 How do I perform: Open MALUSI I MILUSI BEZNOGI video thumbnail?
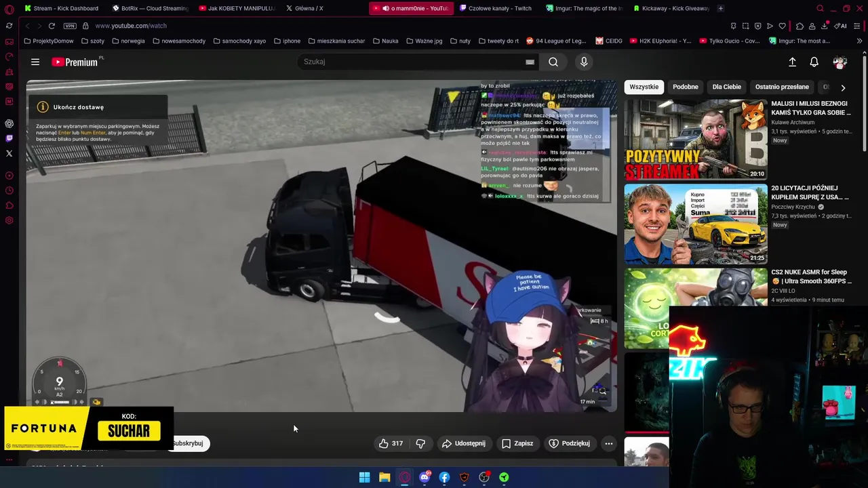(x=696, y=140)
